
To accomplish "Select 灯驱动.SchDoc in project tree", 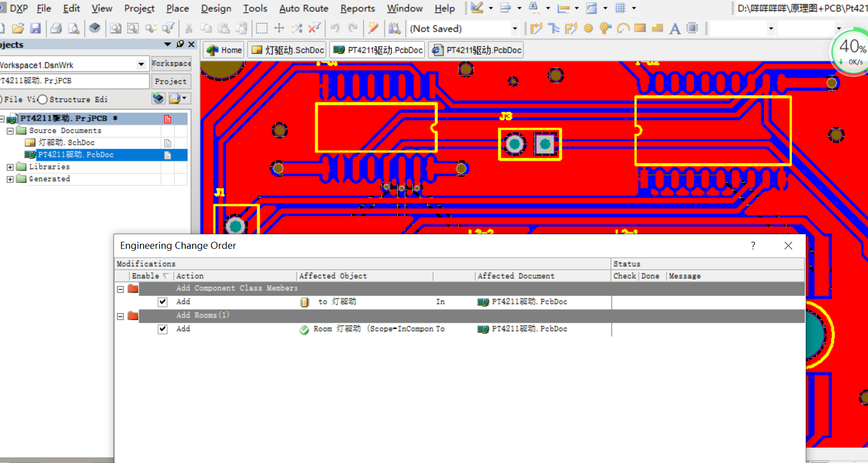I will (66, 143).
